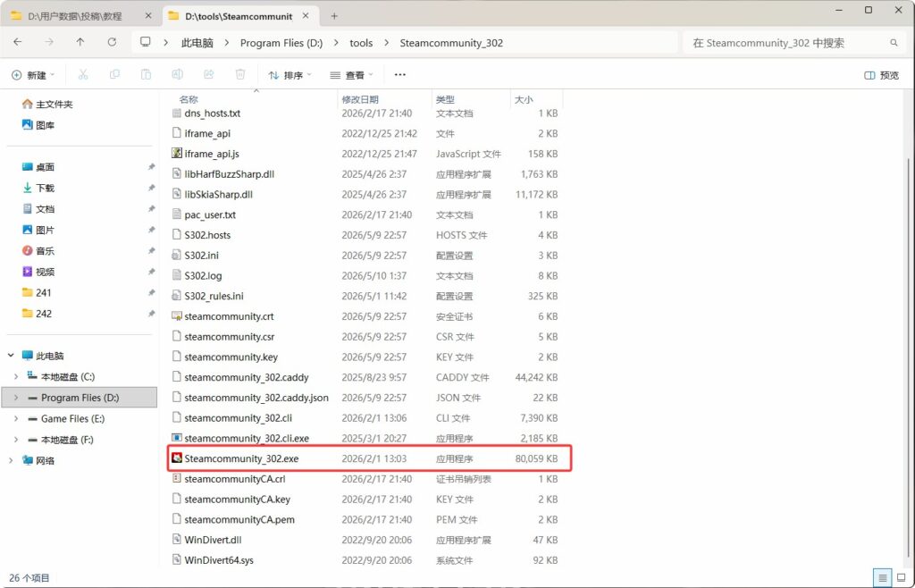Open the 排序 (Sort) dropdown
Image resolution: width=915 pixels, height=588 pixels.
[290, 75]
